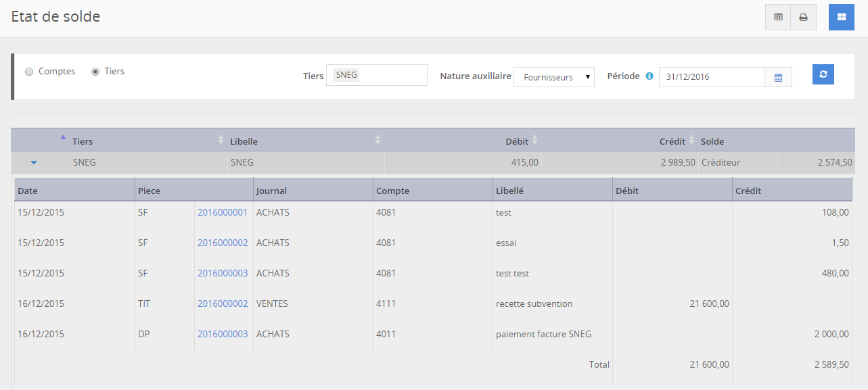Viewport: 868px width, 390px height.
Task: Select the Tiers radio button
Action: pyautogui.click(x=95, y=72)
